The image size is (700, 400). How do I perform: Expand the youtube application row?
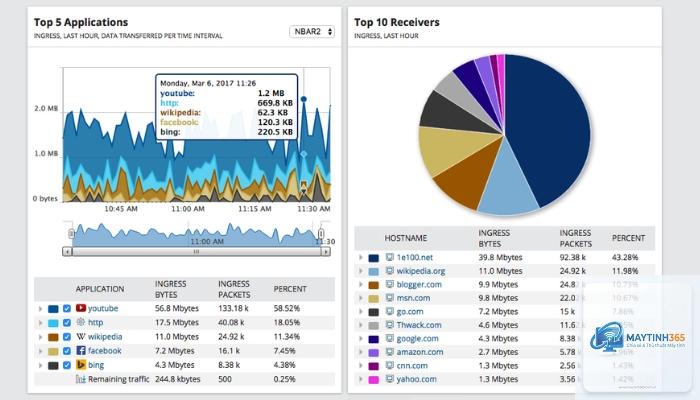pyautogui.click(x=40, y=308)
